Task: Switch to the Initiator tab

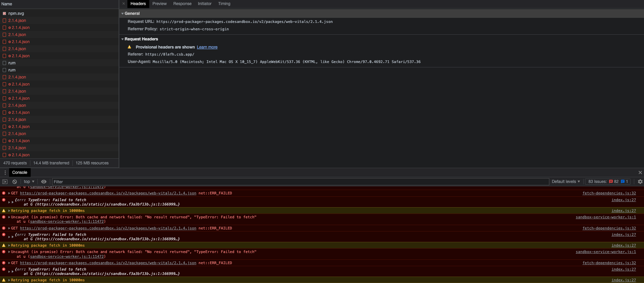Action: (205, 4)
